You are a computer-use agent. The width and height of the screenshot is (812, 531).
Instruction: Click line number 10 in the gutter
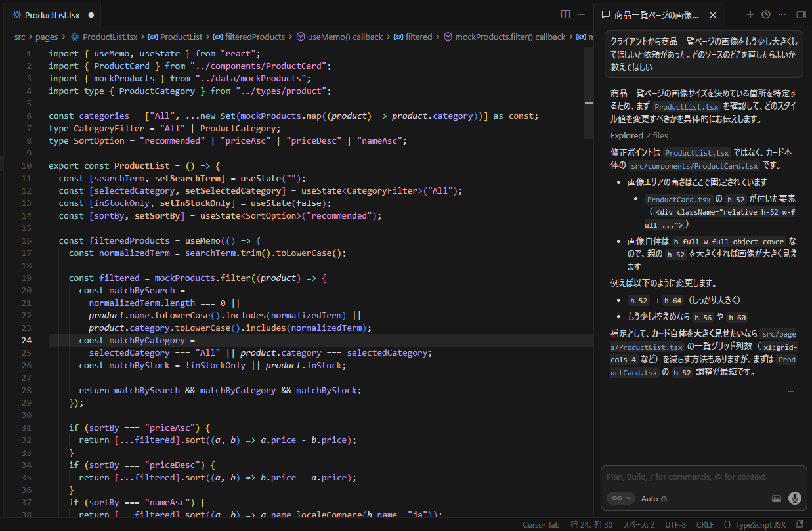(26, 166)
